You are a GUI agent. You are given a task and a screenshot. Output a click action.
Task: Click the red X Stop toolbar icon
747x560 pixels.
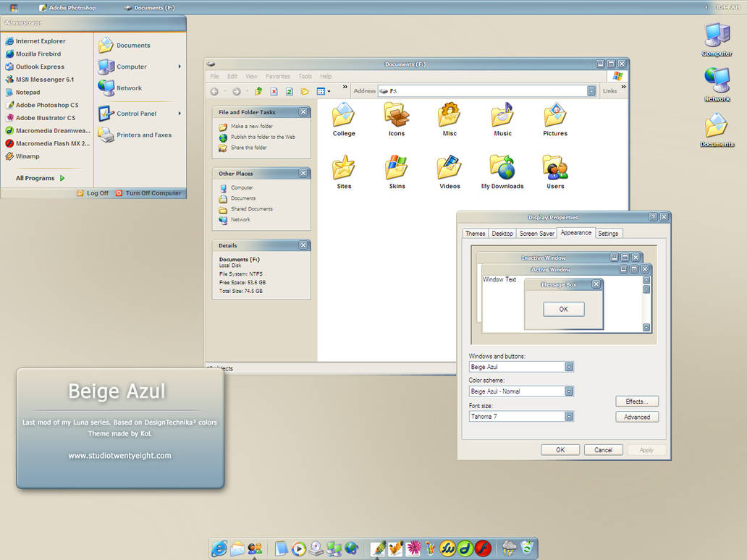tap(274, 91)
